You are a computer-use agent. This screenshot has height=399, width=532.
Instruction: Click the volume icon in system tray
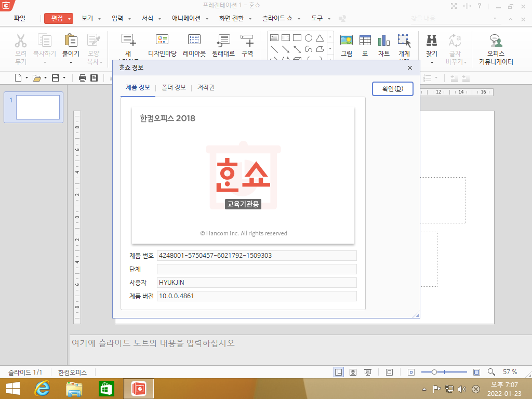(x=462, y=389)
